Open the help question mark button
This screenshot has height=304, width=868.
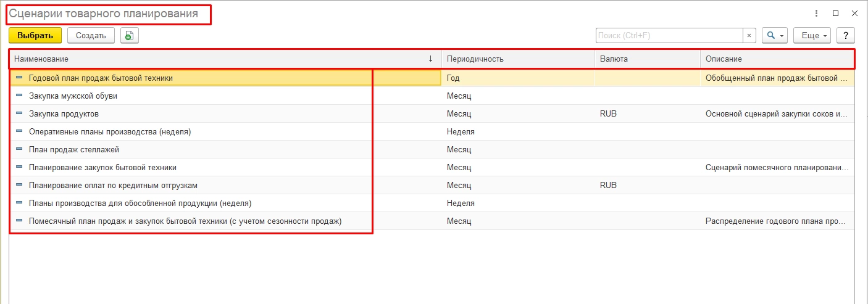click(x=845, y=36)
